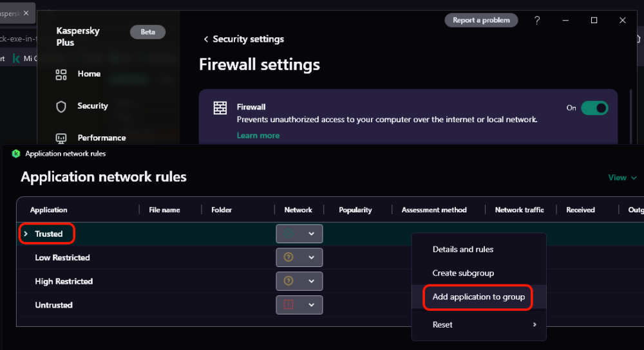Click the Security shield icon
The width and height of the screenshot is (644, 350).
click(x=61, y=107)
